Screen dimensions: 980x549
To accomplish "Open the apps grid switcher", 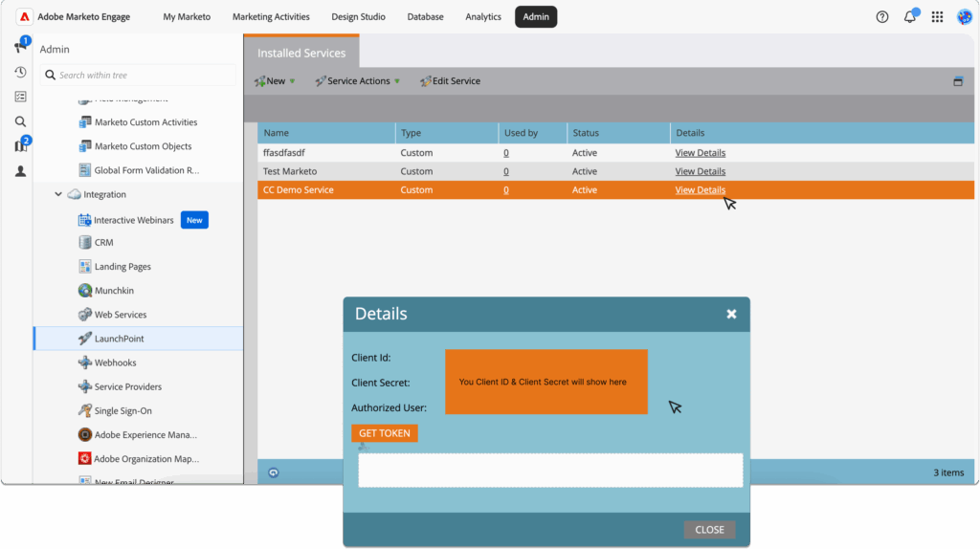I will tap(937, 17).
